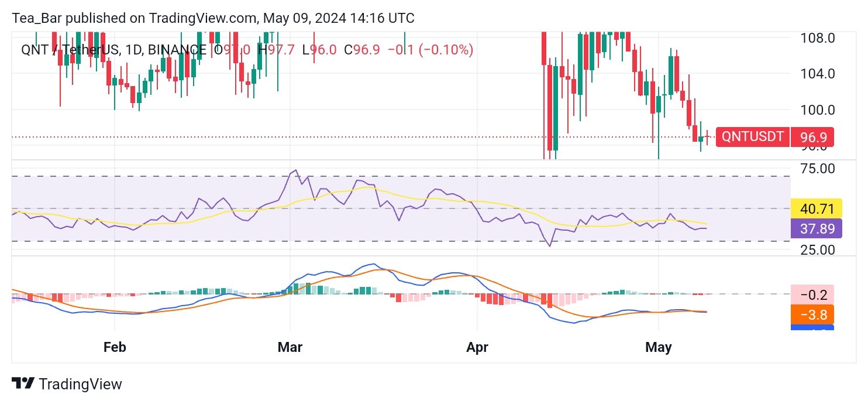Click the Apr date axis label
Image resolution: width=868 pixels, height=404 pixels.
coord(477,347)
